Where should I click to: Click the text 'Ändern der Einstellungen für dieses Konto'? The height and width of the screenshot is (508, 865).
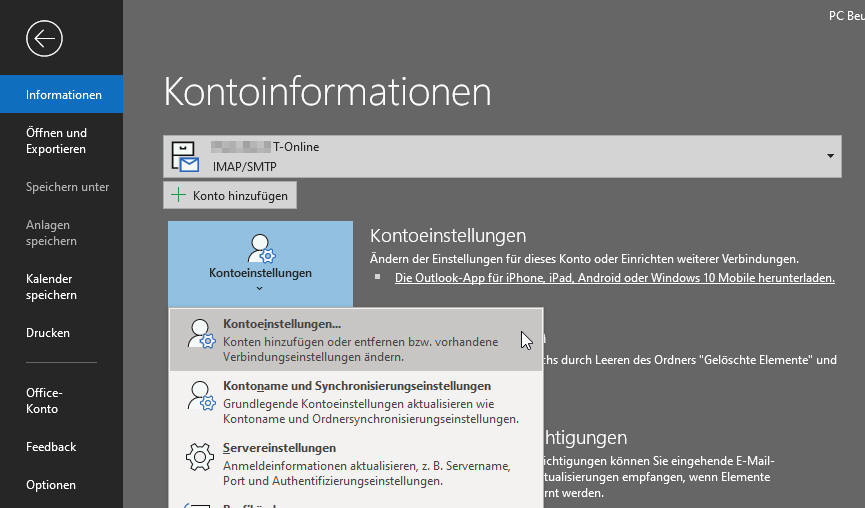coord(477,259)
